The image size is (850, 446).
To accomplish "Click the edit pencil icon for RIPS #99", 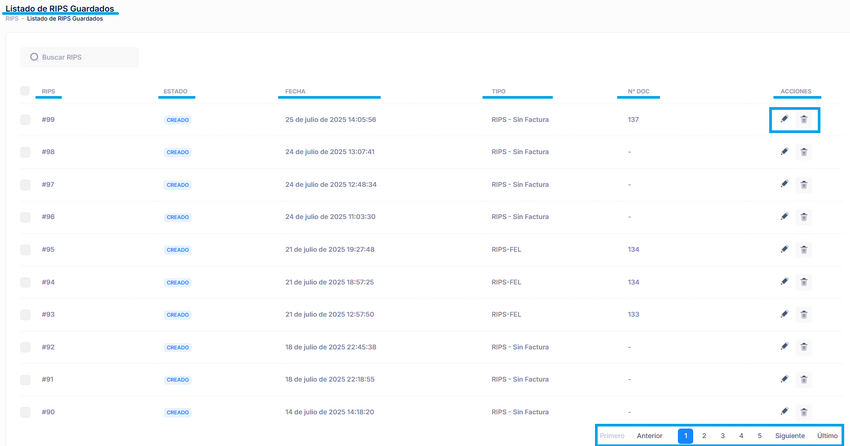I will point(784,120).
